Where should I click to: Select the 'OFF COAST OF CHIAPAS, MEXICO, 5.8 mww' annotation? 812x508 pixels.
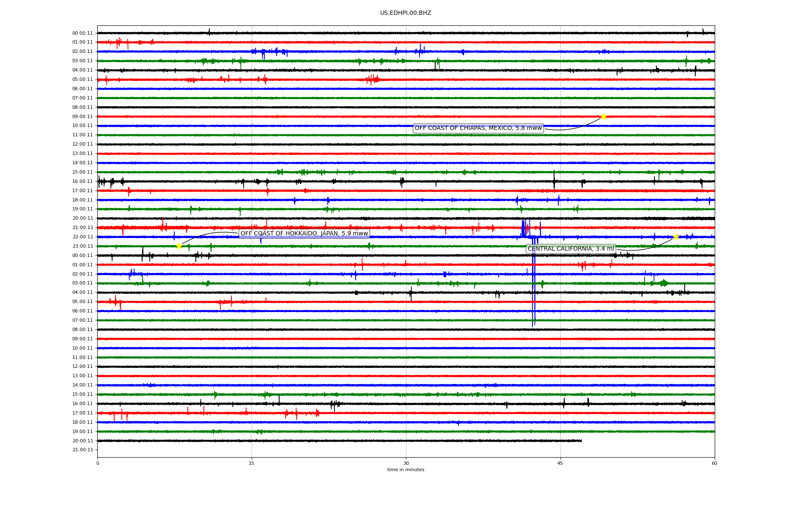click(478, 128)
